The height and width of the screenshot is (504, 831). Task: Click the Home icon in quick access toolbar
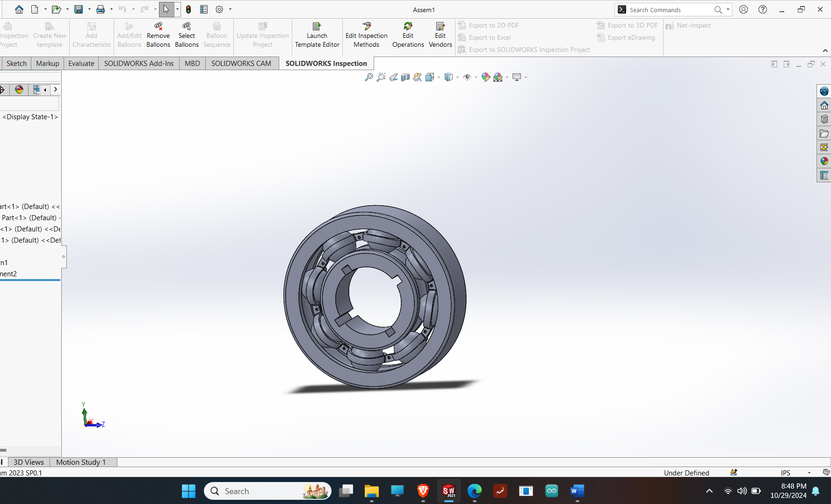click(19, 9)
